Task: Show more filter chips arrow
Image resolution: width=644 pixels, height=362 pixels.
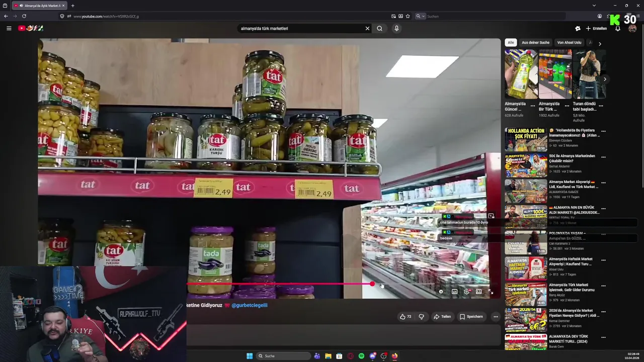Action: click(x=600, y=44)
